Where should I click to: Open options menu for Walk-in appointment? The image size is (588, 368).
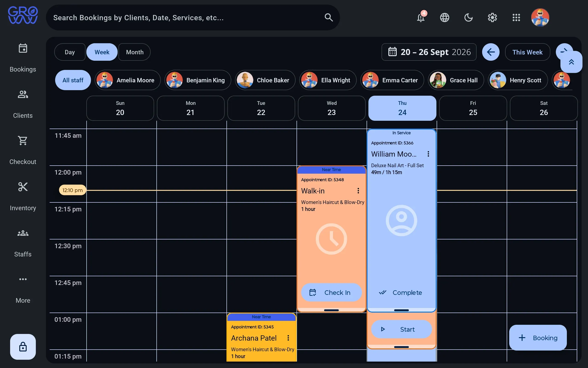(358, 191)
